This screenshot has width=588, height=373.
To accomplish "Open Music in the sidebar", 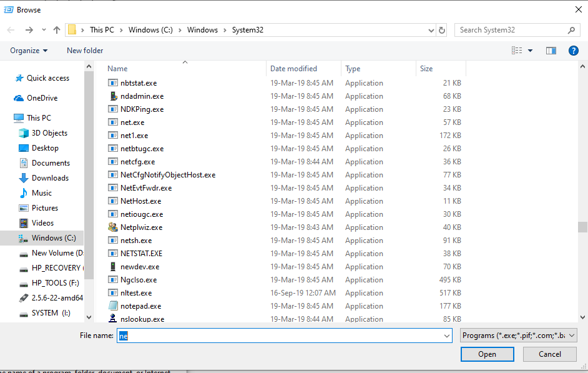I will (x=42, y=193).
